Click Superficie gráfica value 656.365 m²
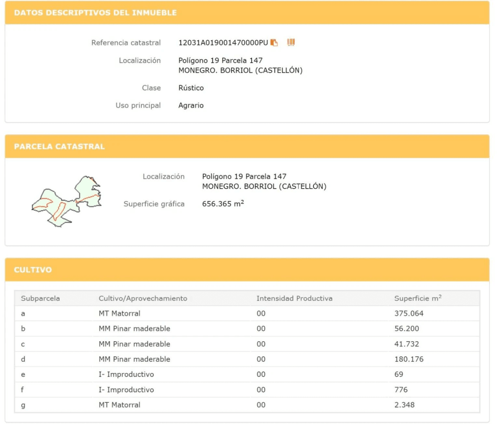The image size is (504, 431). coord(223,203)
